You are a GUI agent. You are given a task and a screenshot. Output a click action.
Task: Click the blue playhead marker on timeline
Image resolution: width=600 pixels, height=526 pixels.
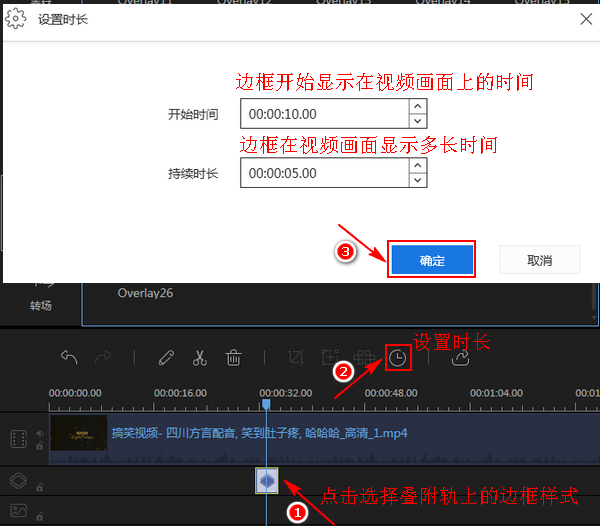(266, 404)
